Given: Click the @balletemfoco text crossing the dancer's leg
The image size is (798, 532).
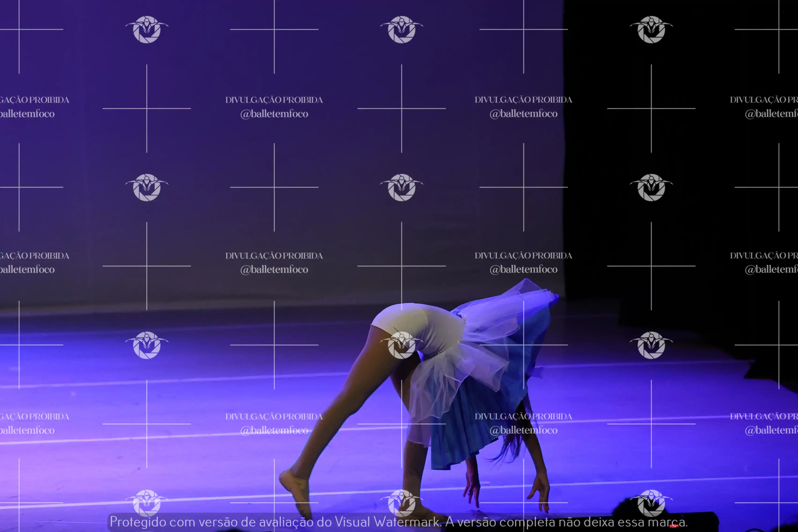Looking at the screenshot, I should (274, 430).
